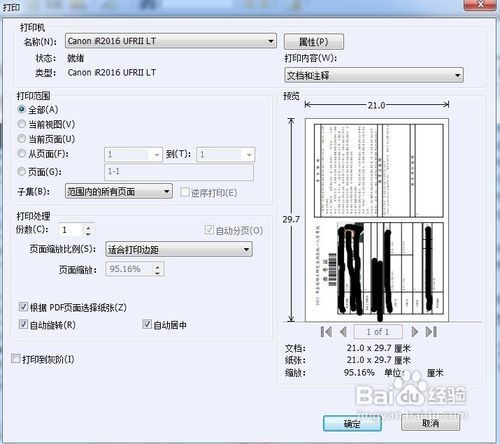Click 属性(P) properties button

(x=314, y=42)
